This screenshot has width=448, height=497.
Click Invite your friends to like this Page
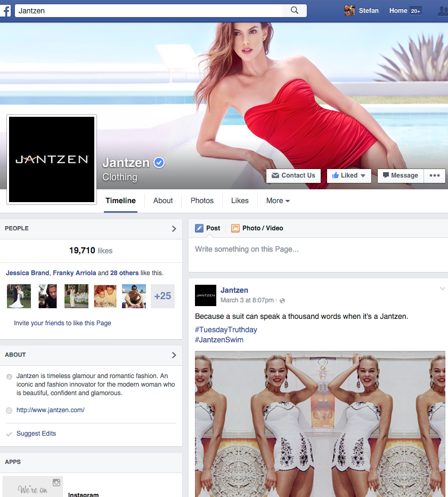[62, 323]
